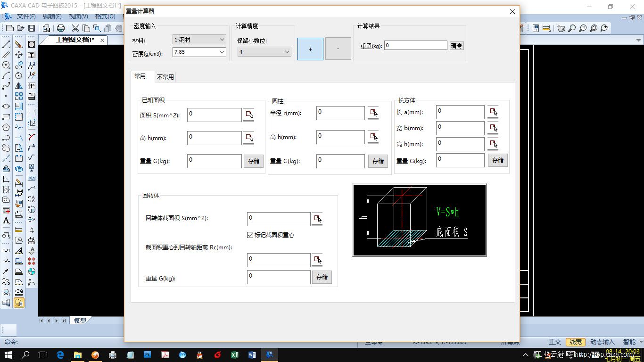This screenshot has height=362, width=644.
Task: Toggle 标记截面积重心 checkbox
Action: click(x=250, y=235)
